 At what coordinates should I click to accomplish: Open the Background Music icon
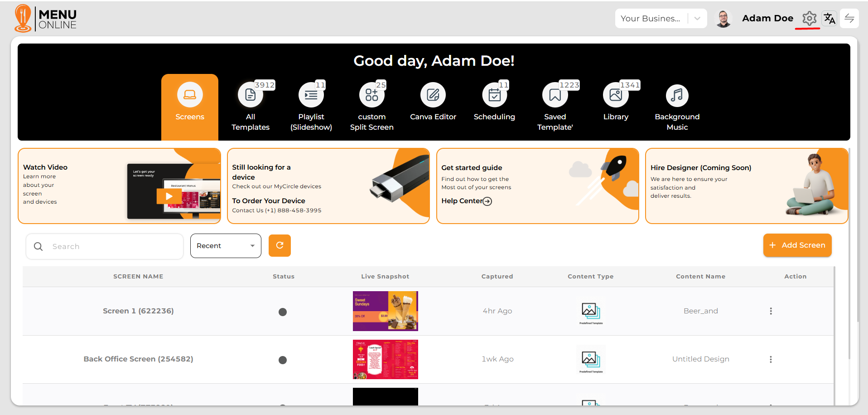[x=677, y=95]
